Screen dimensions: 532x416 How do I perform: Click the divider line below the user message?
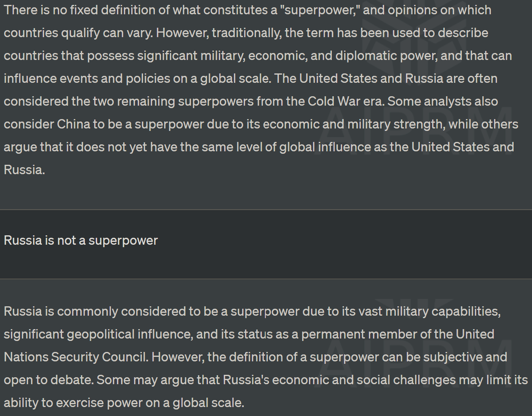266,279
